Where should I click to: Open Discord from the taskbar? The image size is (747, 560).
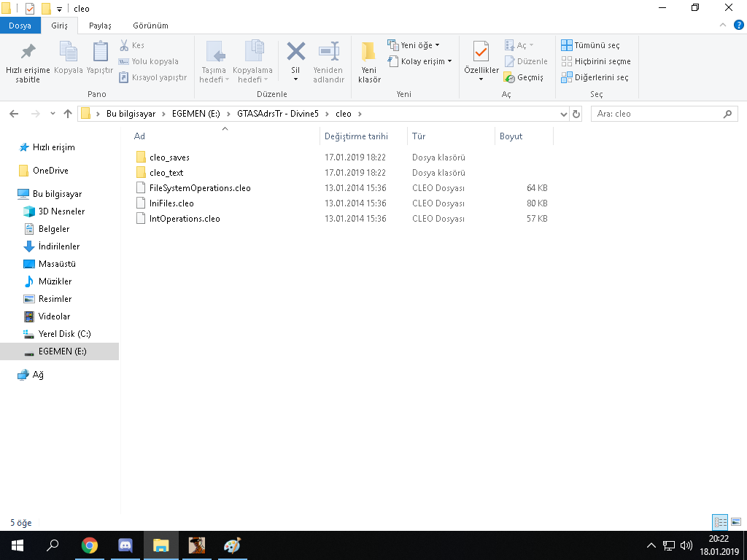tap(125, 545)
